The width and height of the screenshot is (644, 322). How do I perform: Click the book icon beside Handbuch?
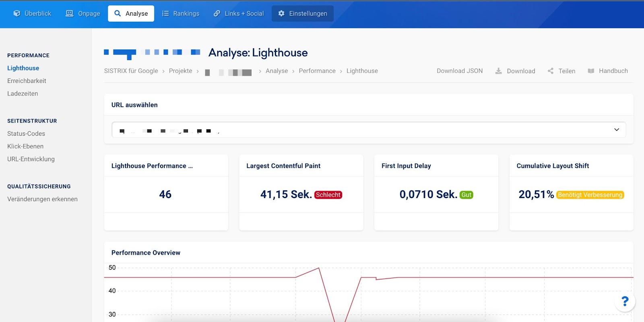pyautogui.click(x=591, y=71)
